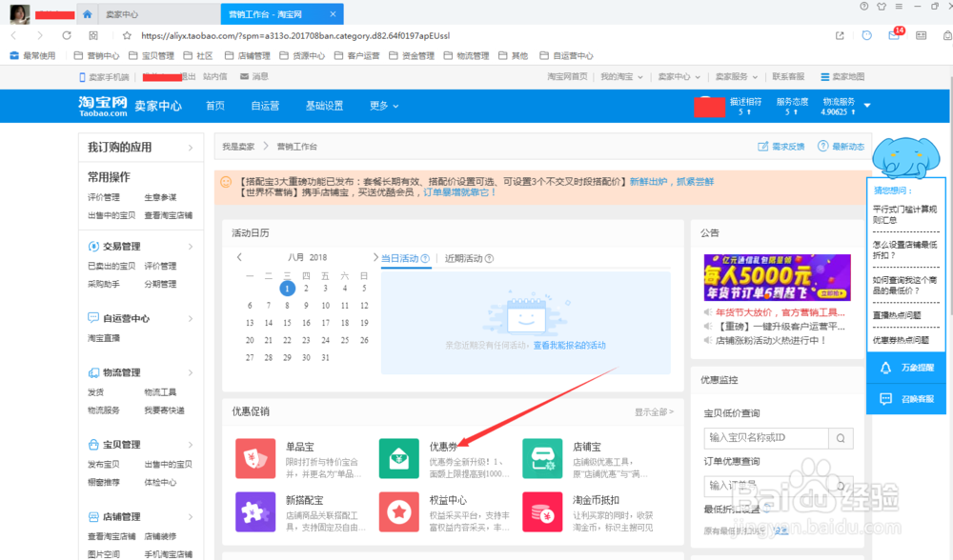Click the browser share icon in address bar
This screenshot has width=953, height=560.
pyautogui.click(x=840, y=35)
